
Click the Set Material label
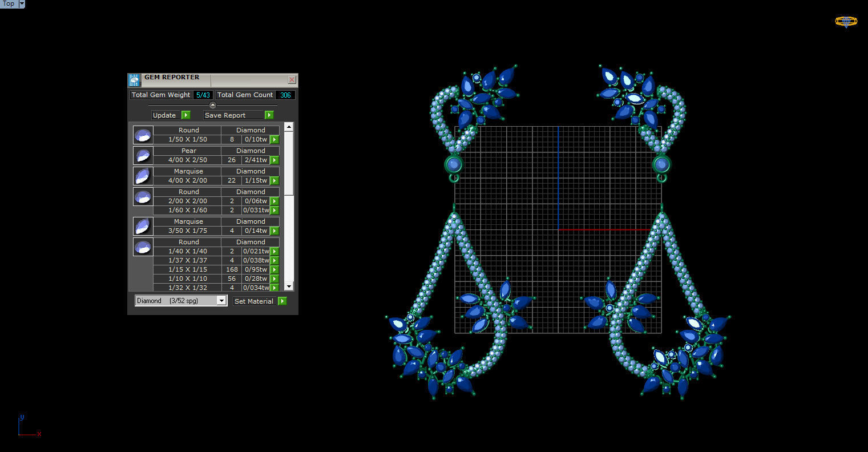pos(255,301)
